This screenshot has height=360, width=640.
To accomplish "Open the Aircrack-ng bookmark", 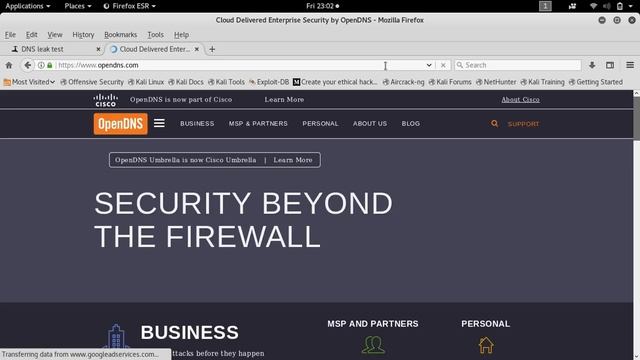I will coord(403,82).
